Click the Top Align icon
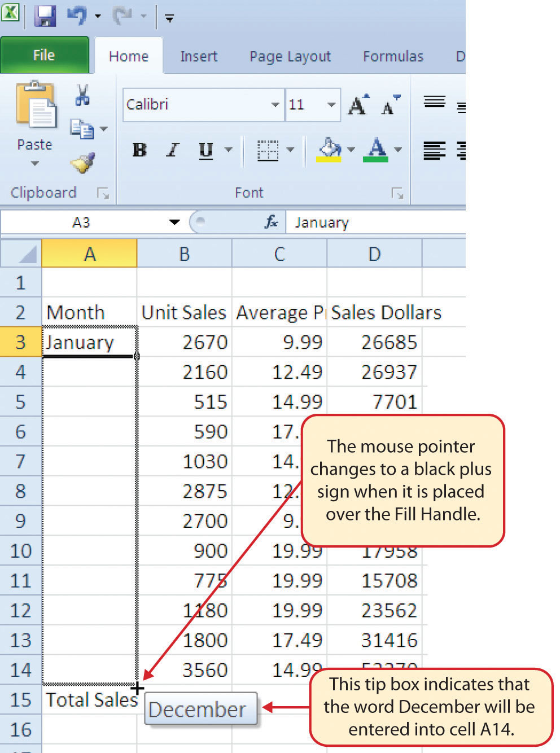 tap(435, 102)
